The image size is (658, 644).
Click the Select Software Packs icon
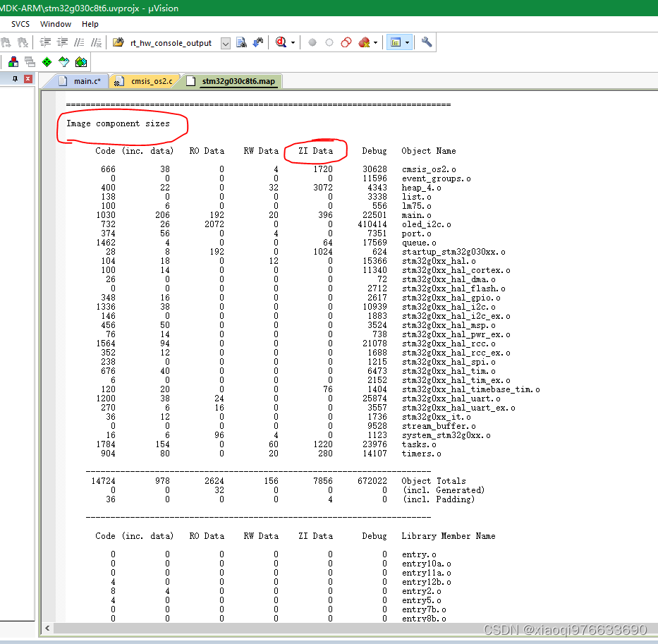pyautogui.click(x=63, y=62)
